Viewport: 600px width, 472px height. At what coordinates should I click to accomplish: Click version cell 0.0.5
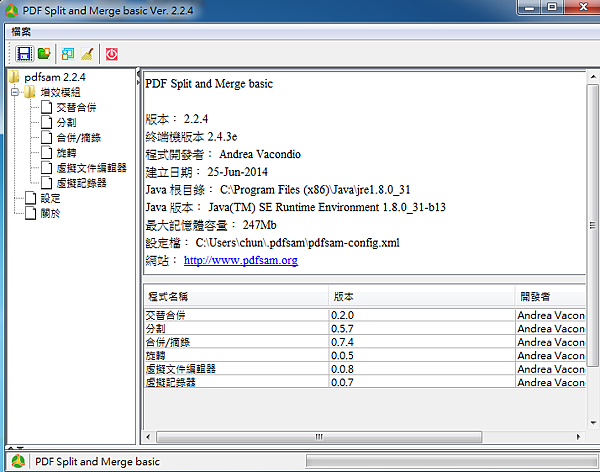coord(422,356)
